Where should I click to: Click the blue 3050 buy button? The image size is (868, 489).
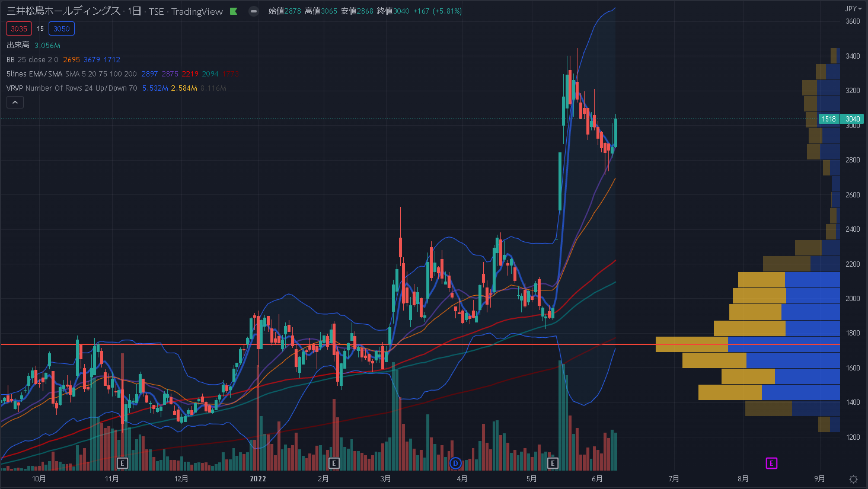click(x=62, y=28)
